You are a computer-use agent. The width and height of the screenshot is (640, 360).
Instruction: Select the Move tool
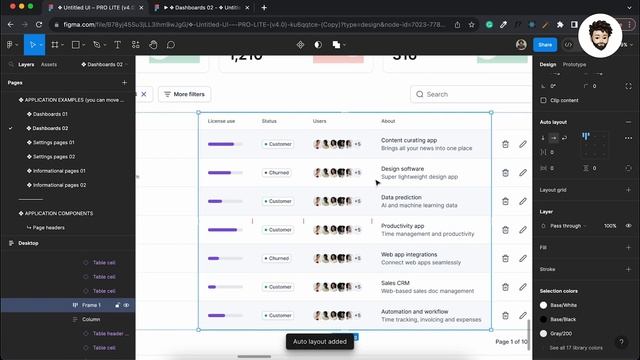pyautogui.click(x=33, y=45)
